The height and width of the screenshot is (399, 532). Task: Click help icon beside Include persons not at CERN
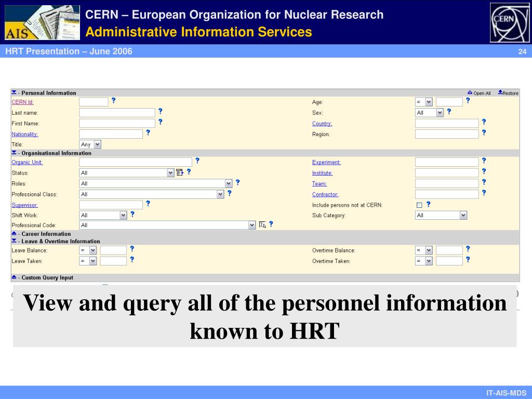point(429,204)
